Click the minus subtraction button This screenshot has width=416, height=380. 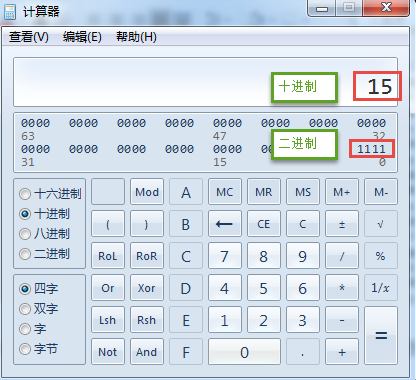342,320
